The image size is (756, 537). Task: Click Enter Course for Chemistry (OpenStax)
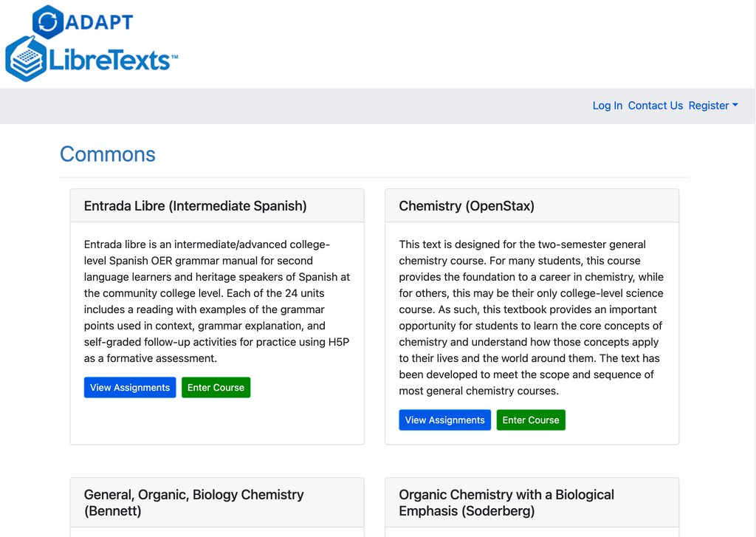click(x=531, y=420)
